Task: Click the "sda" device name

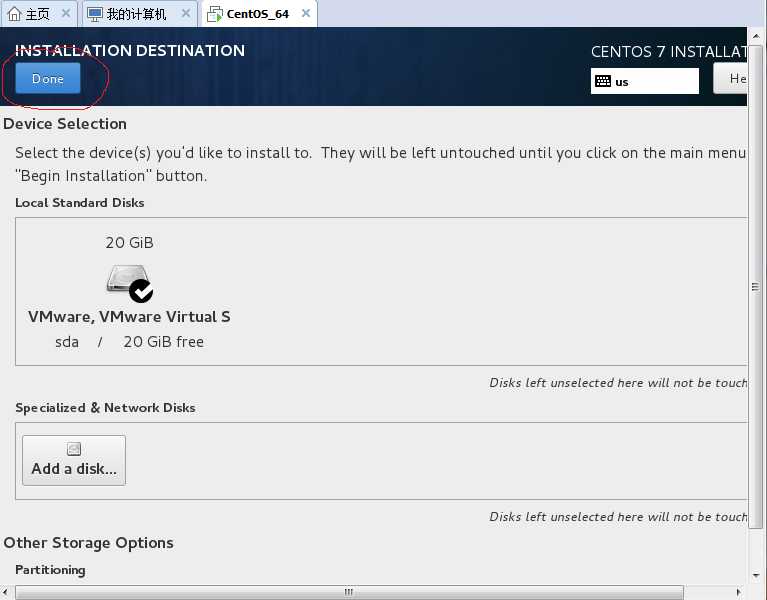Action: click(67, 341)
